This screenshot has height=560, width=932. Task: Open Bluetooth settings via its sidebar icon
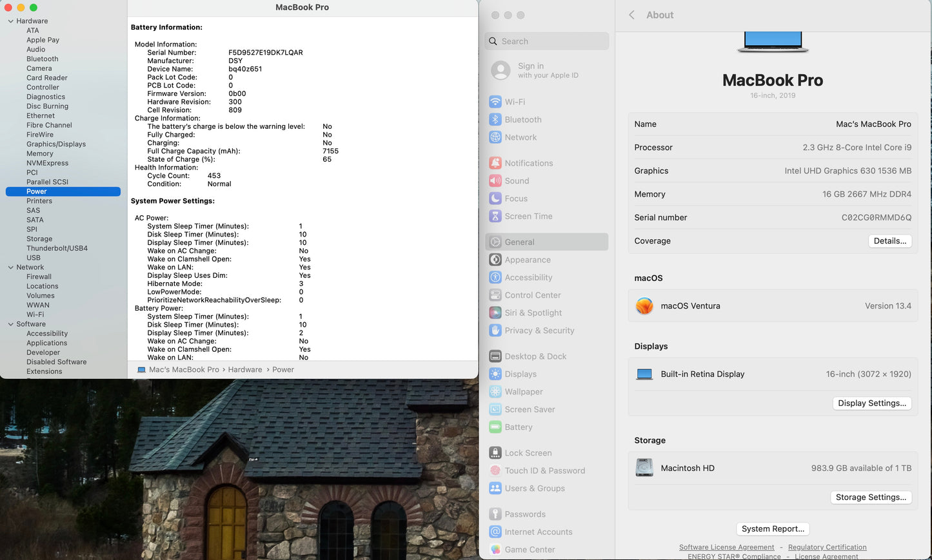(x=495, y=120)
